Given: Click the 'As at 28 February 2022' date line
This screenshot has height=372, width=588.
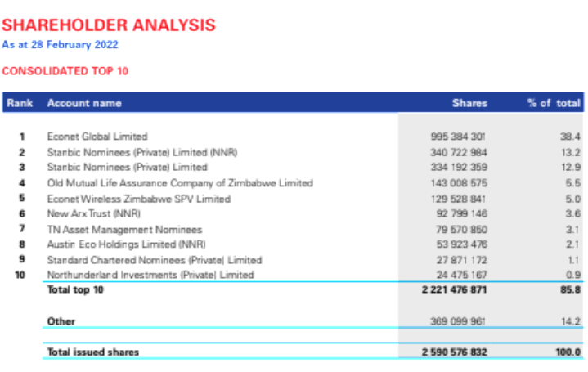Looking at the screenshot, I should (x=61, y=44).
